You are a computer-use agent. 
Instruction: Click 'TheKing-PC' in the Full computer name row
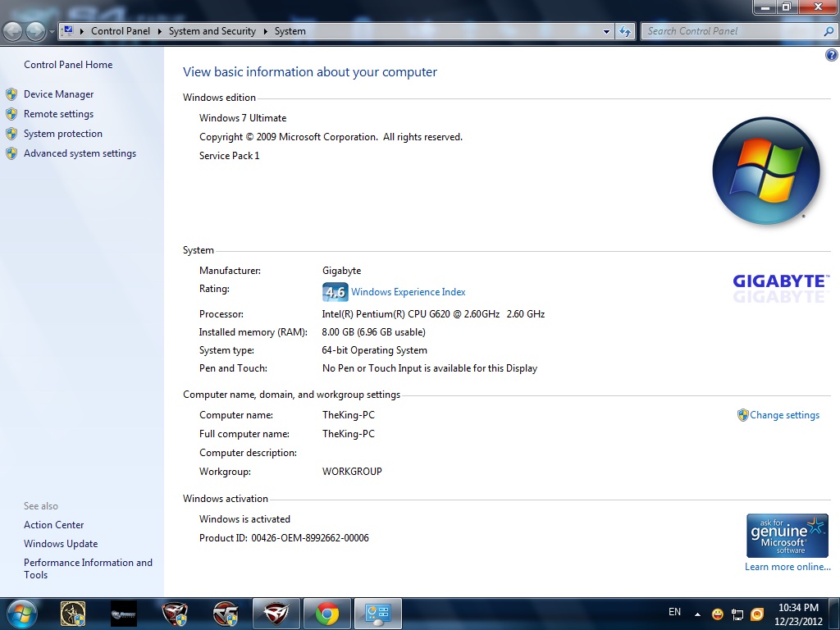coord(348,434)
